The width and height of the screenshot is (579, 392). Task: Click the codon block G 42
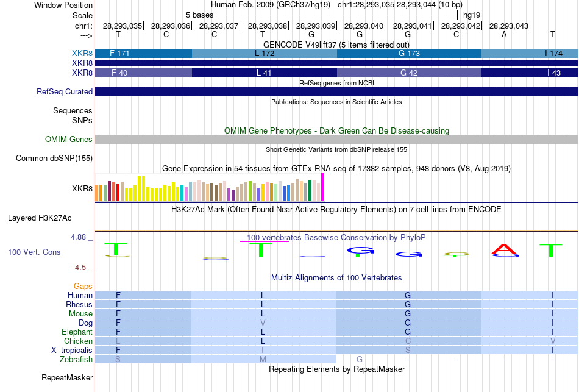pyautogui.click(x=409, y=73)
